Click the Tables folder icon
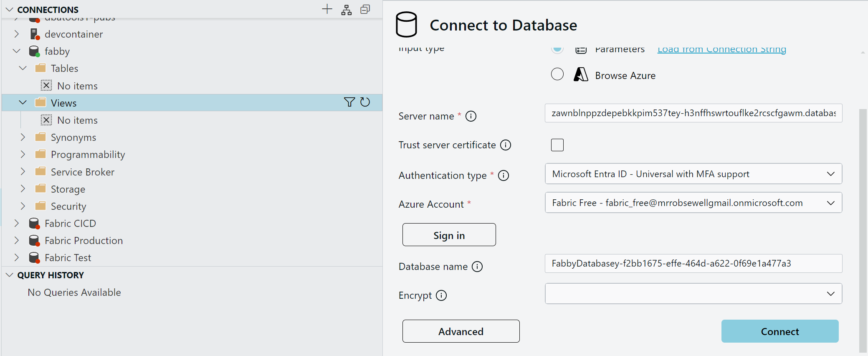 tap(40, 68)
